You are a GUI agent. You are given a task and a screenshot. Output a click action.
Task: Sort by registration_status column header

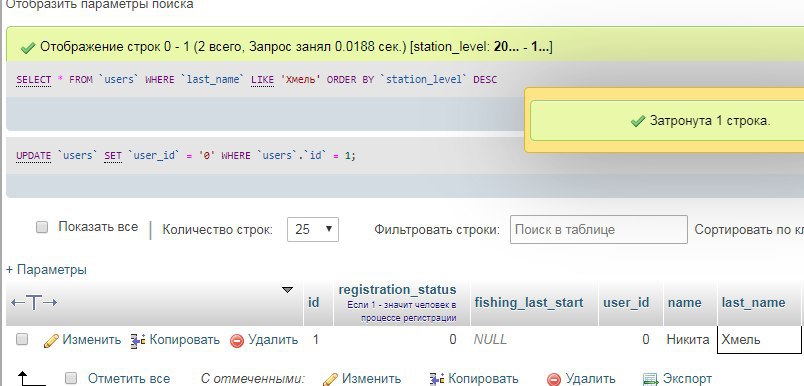[397, 289]
